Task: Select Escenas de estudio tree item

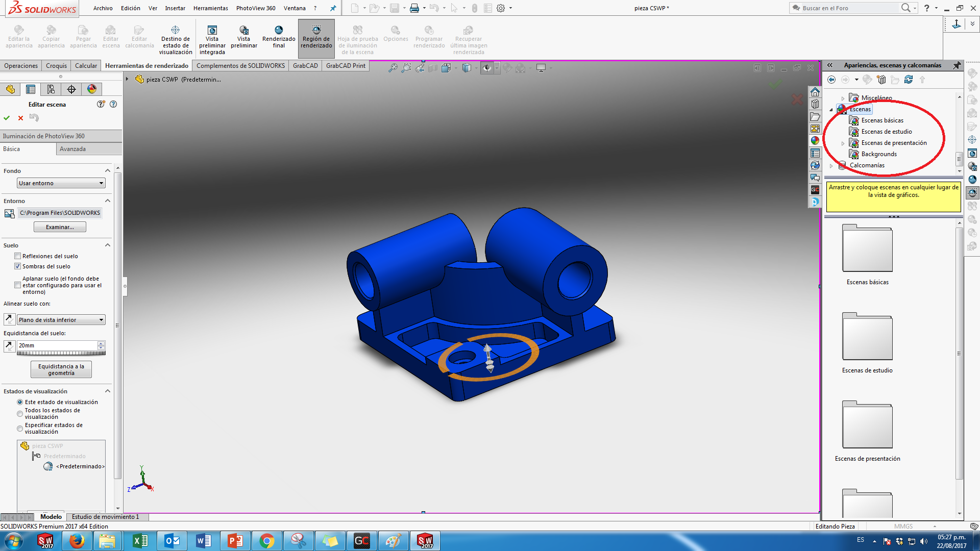Action: pyautogui.click(x=886, y=132)
